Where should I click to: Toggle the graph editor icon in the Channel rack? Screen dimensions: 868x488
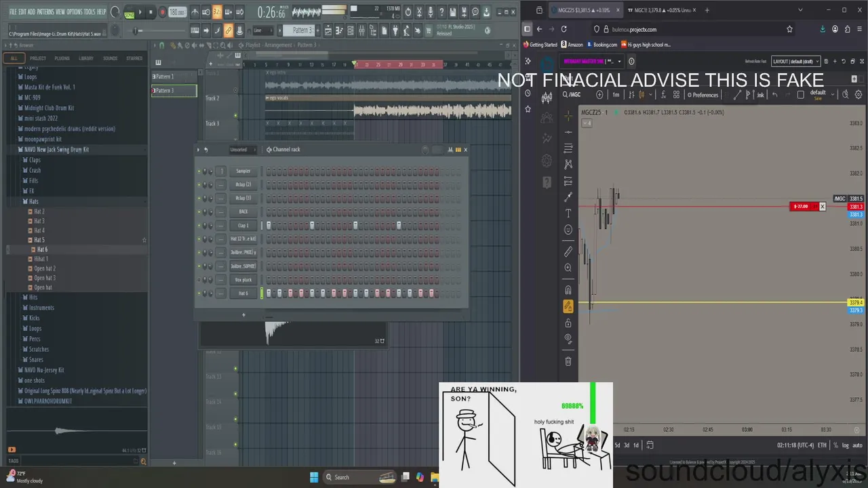click(x=450, y=150)
